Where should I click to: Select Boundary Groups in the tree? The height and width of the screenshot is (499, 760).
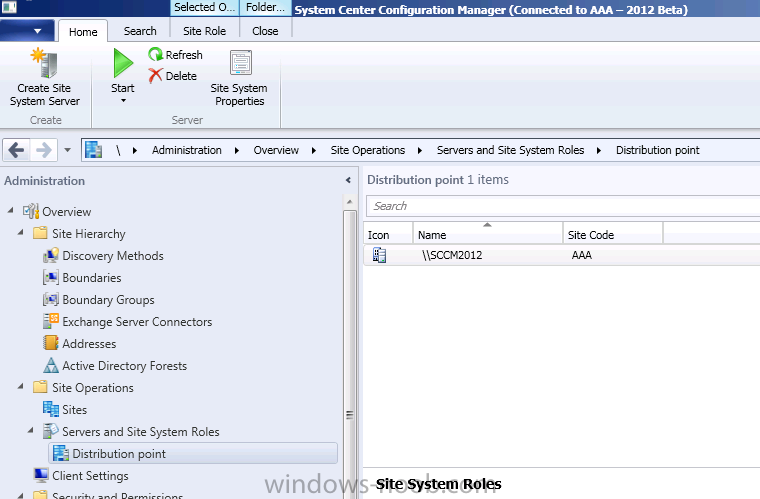click(108, 299)
